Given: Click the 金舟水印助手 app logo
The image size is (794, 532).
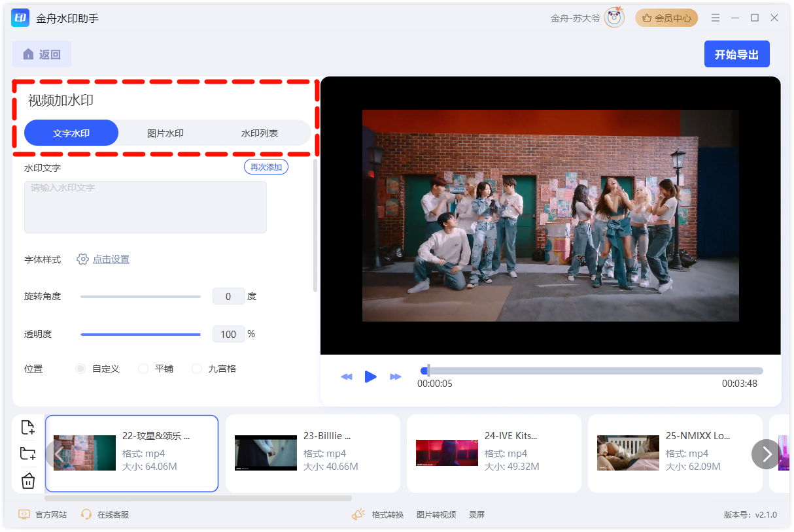Looking at the screenshot, I should pos(20,18).
